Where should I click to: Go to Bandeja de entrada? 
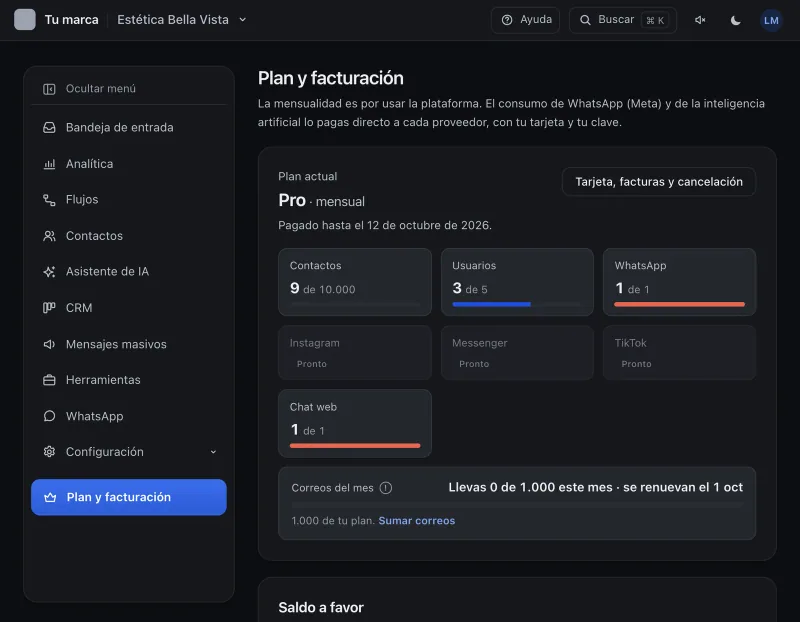click(129, 128)
